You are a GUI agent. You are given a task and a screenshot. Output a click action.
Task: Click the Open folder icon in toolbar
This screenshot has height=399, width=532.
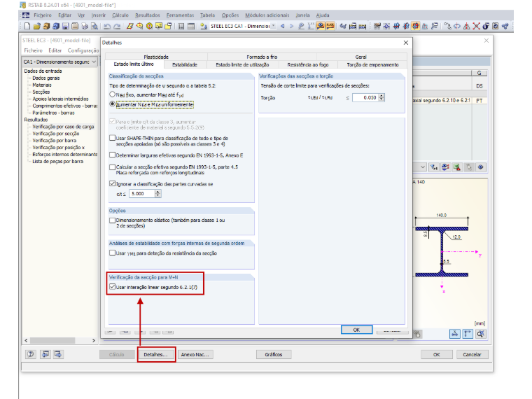tap(36, 26)
